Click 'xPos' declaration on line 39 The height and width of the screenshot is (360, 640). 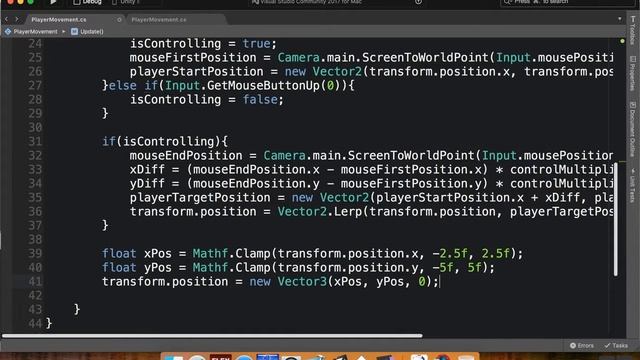158,253
